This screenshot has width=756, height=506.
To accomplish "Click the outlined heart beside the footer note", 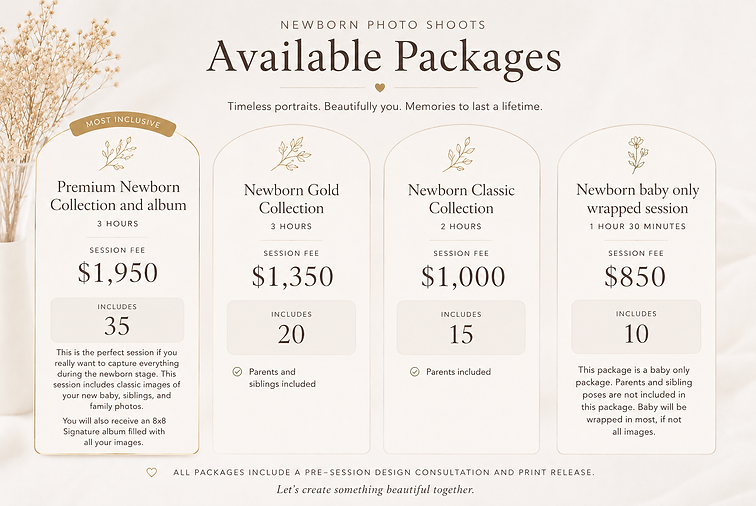I will click(152, 472).
